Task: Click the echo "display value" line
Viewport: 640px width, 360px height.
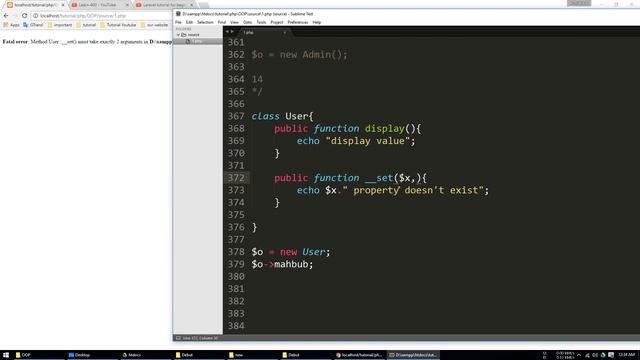Action: tap(356, 141)
